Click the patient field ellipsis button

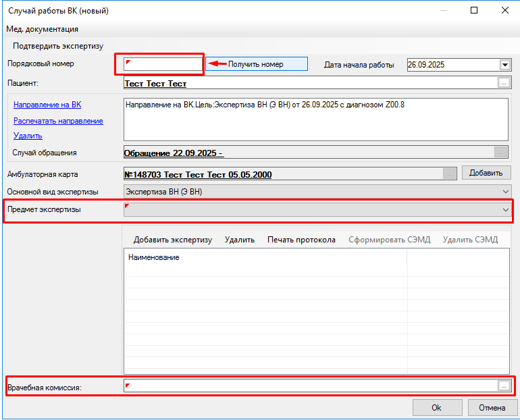coord(503,83)
